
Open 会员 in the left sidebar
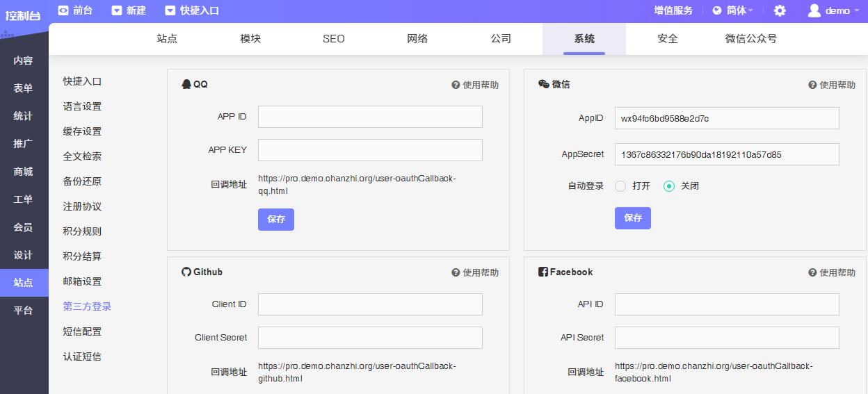(x=24, y=227)
